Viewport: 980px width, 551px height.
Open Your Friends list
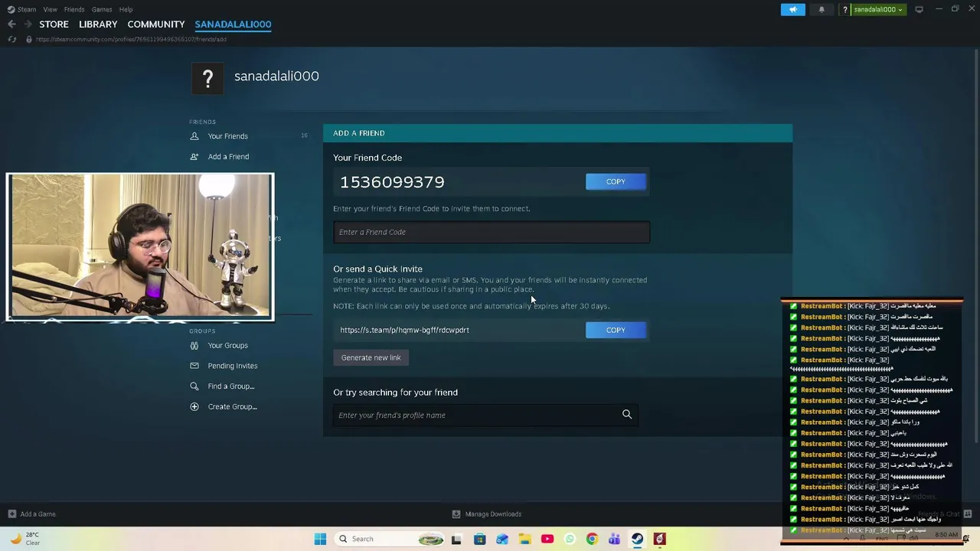(x=227, y=136)
